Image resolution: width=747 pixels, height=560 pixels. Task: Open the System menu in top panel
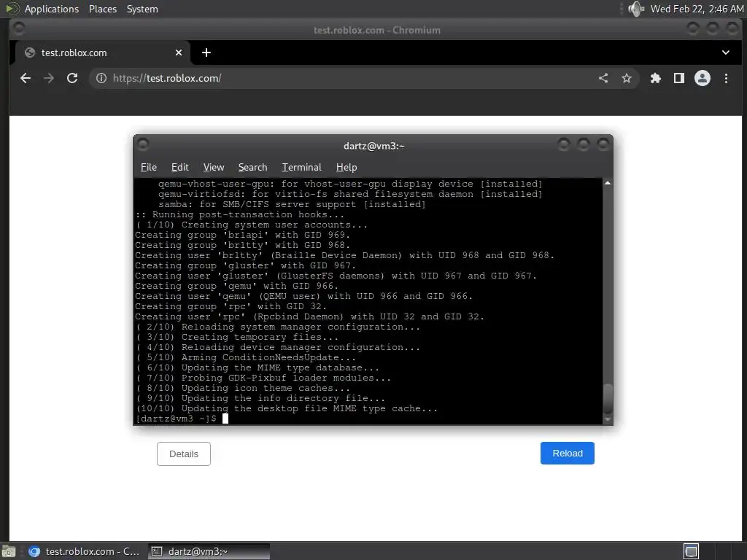[142, 9]
